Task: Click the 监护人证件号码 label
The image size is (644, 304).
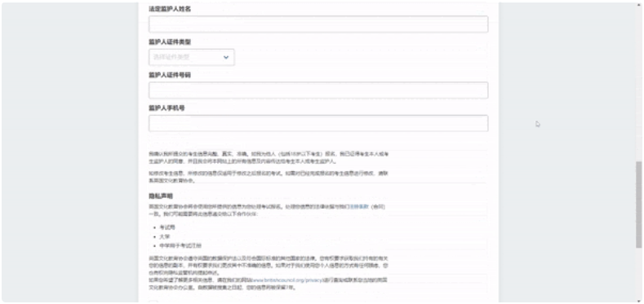Action: [170, 75]
